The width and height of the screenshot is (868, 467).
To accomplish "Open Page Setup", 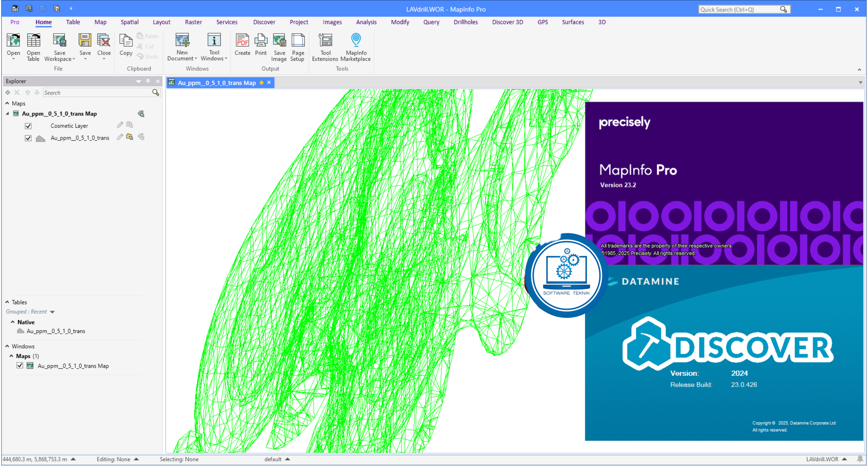I will pyautogui.click(x=298, y=40).
